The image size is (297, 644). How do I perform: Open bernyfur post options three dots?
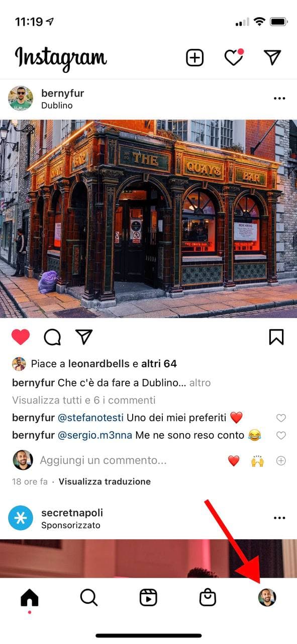pos(279,98)
